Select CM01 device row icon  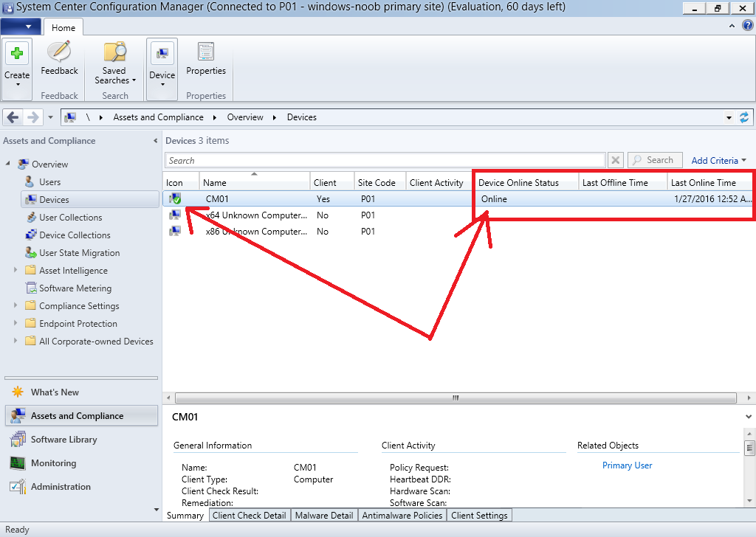click(175, 198)
